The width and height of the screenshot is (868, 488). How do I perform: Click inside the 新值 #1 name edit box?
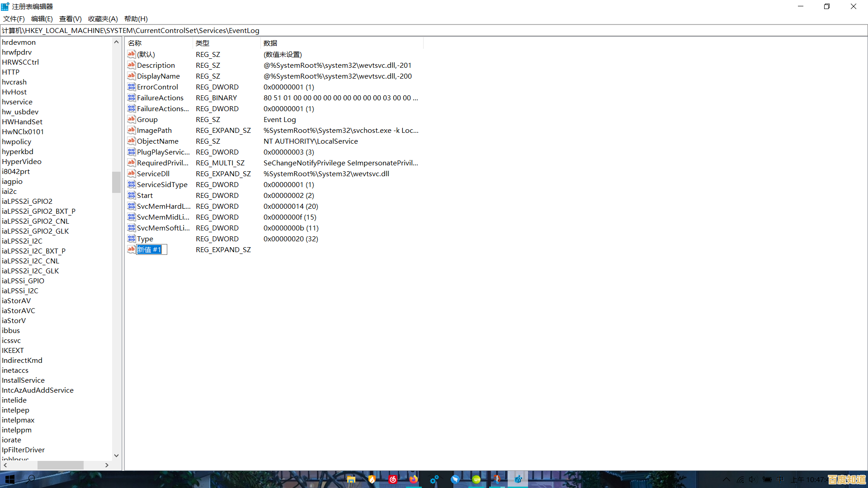tap(151, 249)
